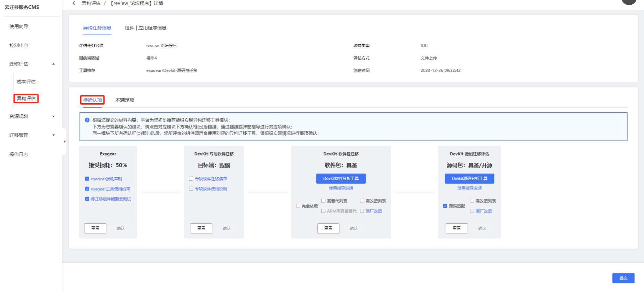Toggle the 源码适配 checkbox
Viewport: 644px width, 292px height.
click(445, 206)
